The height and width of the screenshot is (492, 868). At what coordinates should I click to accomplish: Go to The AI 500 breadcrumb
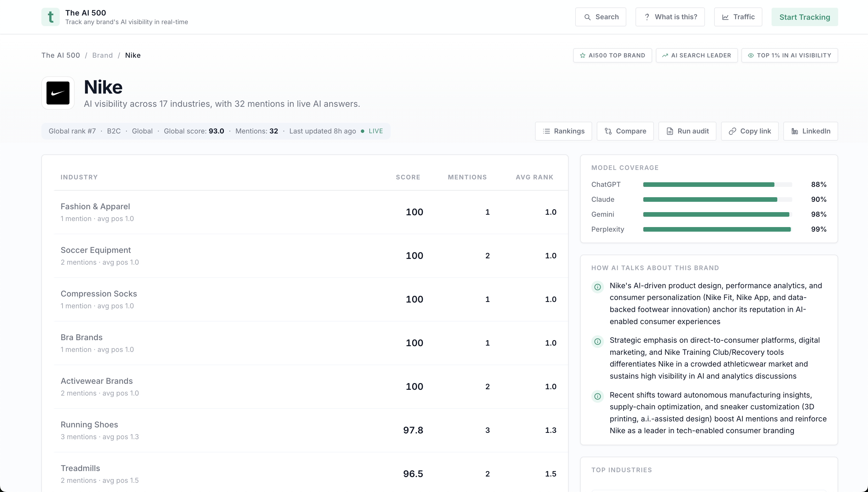[x=61, y=55]
